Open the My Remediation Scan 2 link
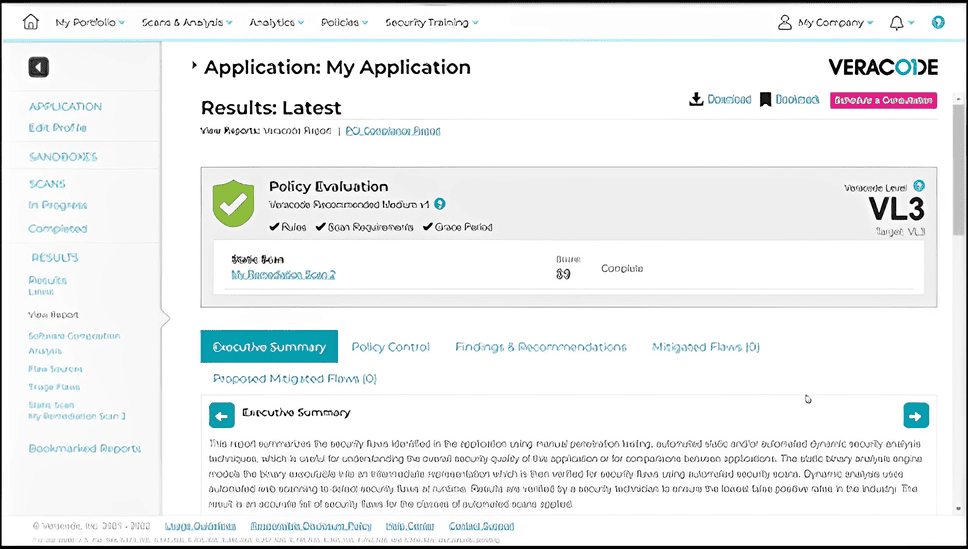The height and width of the screenshot is (549, 968). pyautogui.click(x=283, y=274)
